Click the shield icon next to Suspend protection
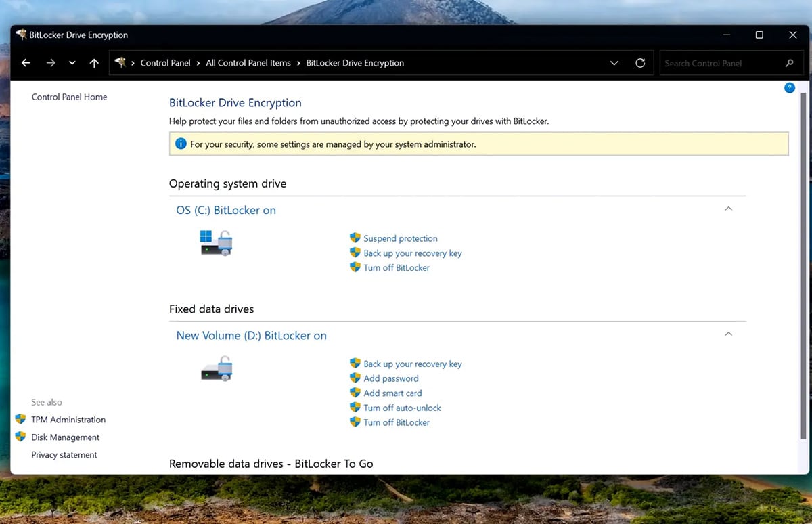 point(355,238)
